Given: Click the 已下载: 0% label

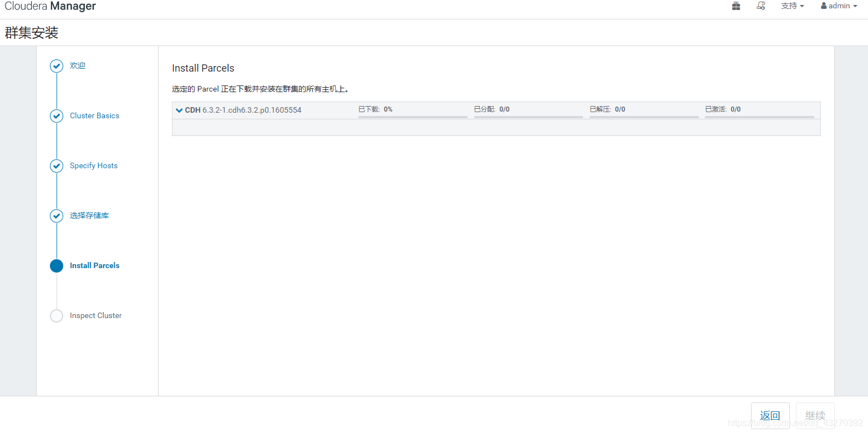Looking at the screenshot, I should point(375,109).
